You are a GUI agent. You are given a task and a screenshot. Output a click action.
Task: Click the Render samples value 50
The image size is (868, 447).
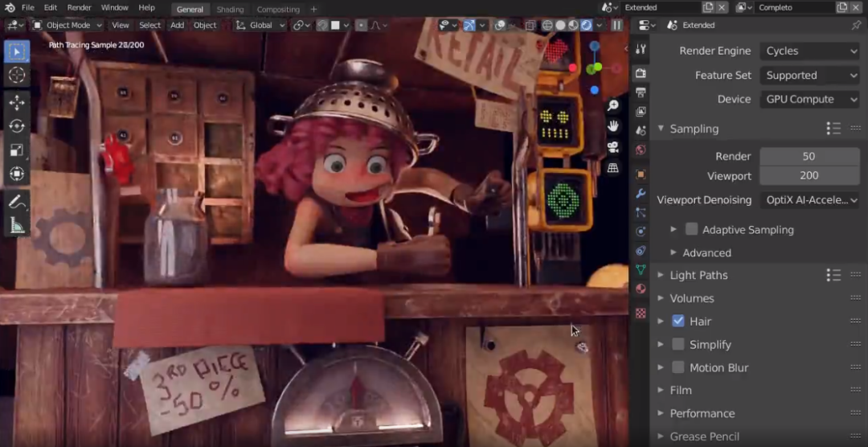tap(809, 156)
